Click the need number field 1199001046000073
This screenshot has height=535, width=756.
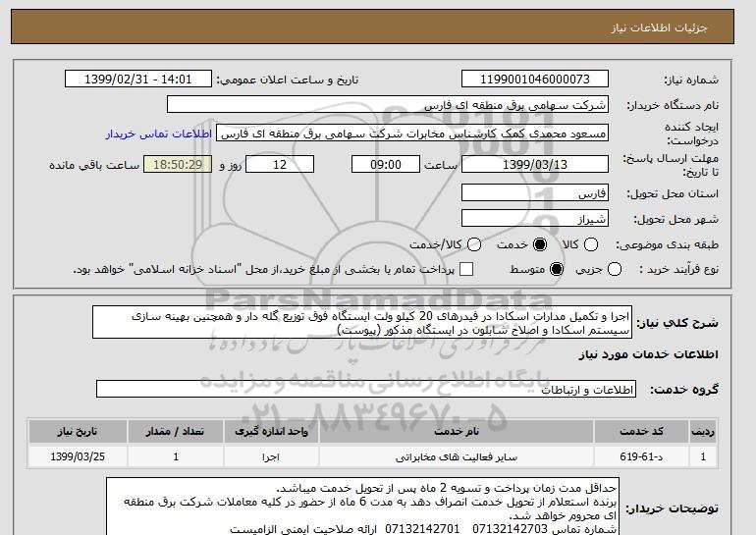(x=535, y=80)
